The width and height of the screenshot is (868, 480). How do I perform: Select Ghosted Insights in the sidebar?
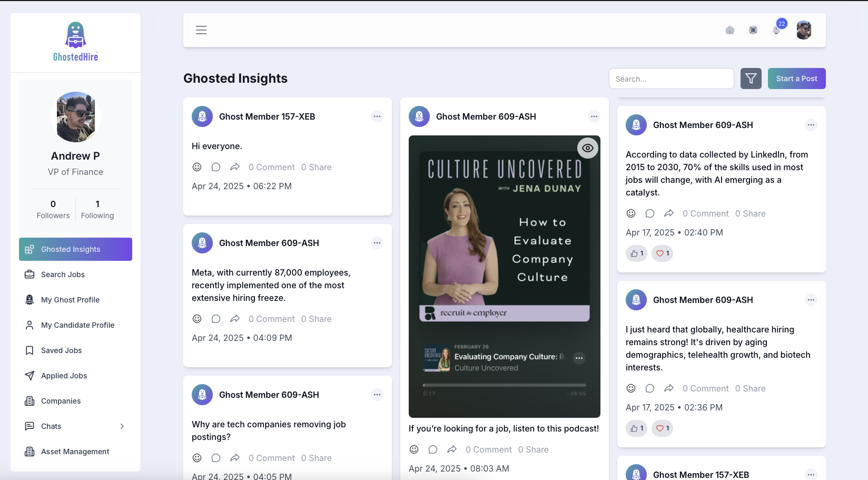(75, 249)
